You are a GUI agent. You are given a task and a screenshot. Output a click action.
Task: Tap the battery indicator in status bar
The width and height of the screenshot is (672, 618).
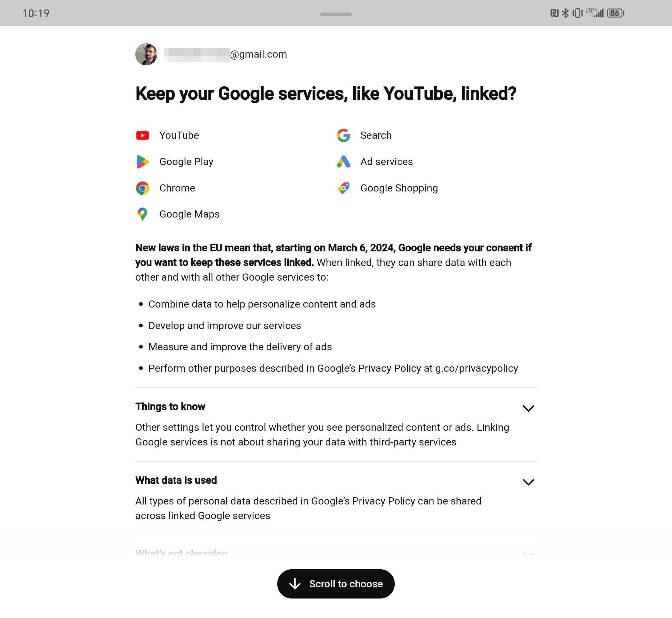click(x=616, y=13)
